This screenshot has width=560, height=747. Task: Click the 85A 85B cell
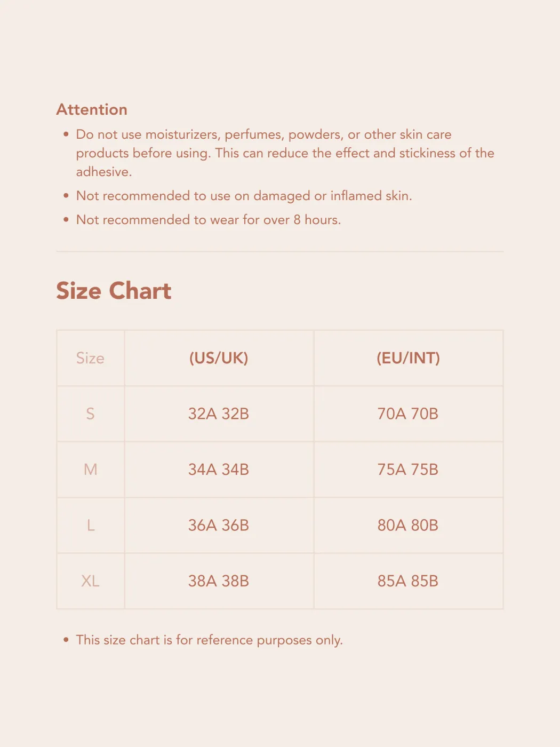coord(408,581)
